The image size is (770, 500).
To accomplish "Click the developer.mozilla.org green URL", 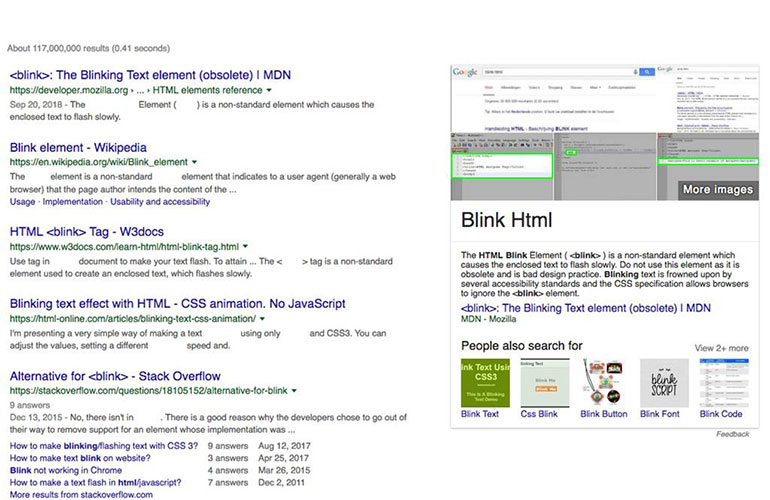I will click(136, 90).
